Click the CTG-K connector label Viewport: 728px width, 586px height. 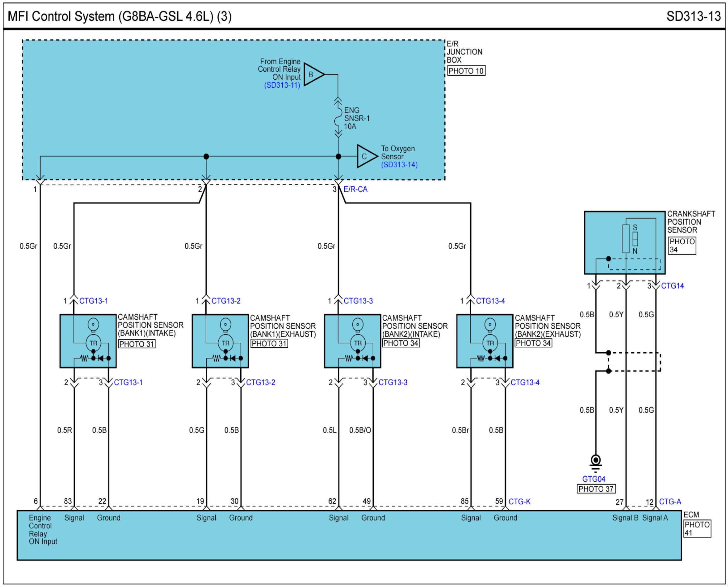pyautogui.click(x=519, y=502)
